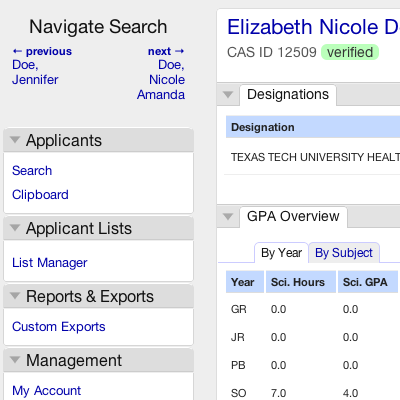The width and height of the screenshot is (400, 400).
Task: Collapse the Management sidebar section
Action: [x=15, y=360]
